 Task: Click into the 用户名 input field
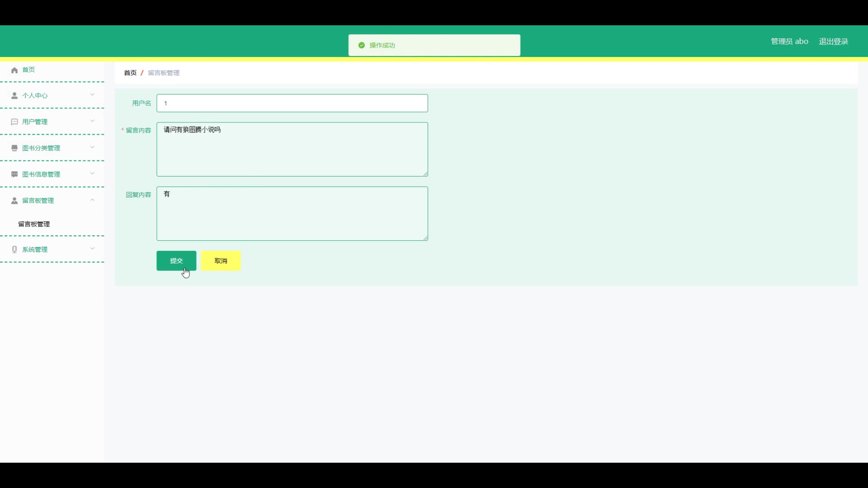pos(292,103)
